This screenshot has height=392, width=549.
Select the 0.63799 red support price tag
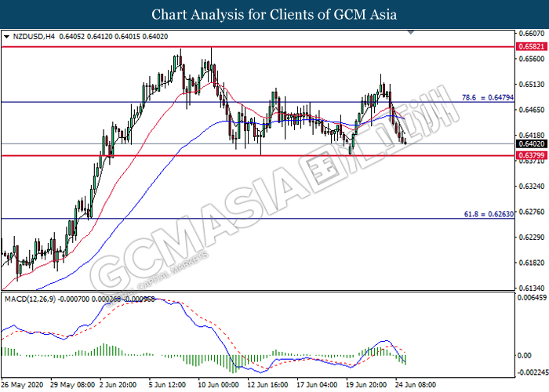pos(531,155)
